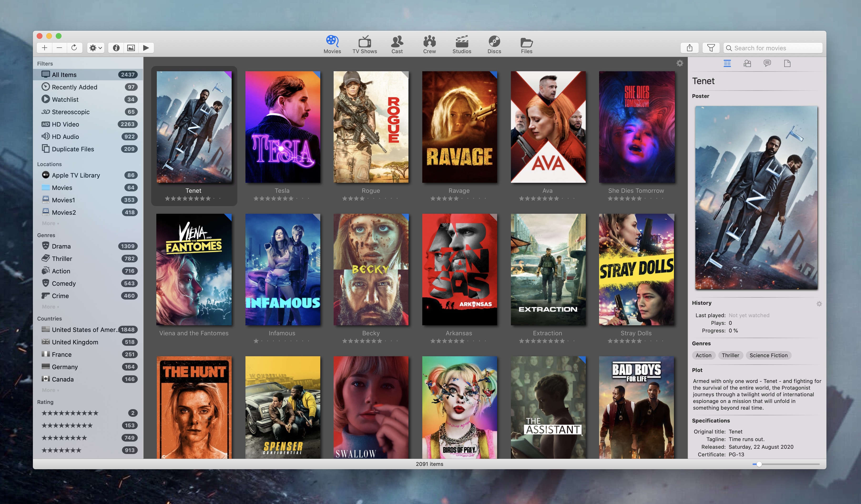
Task: Filter by United States of America
Action: [x=88, y=329]
